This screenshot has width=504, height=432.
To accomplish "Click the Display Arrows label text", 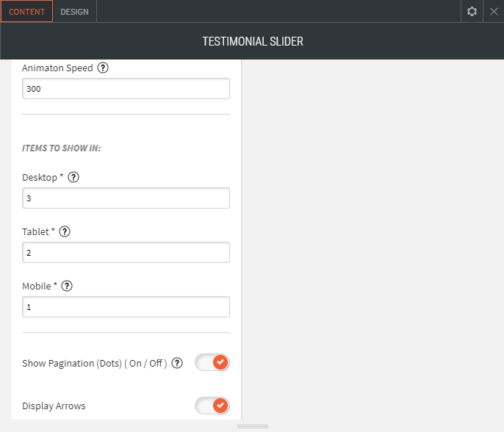I will (54, 406).
